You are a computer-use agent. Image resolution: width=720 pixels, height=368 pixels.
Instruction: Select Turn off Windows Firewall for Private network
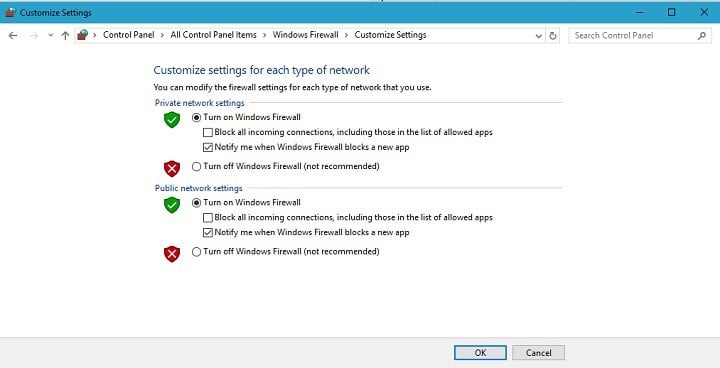(197, 166)
